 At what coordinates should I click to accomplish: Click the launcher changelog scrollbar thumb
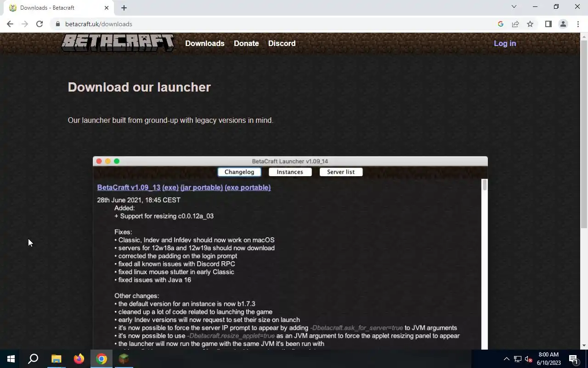tap(484, 185)
